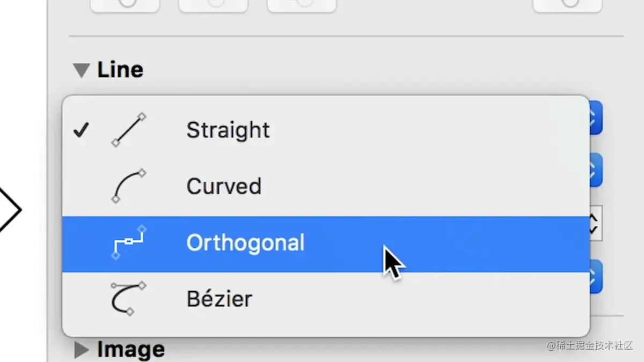Click the Straight line style icon
Screen dimensions: 644x362
(x=129, y=130)
